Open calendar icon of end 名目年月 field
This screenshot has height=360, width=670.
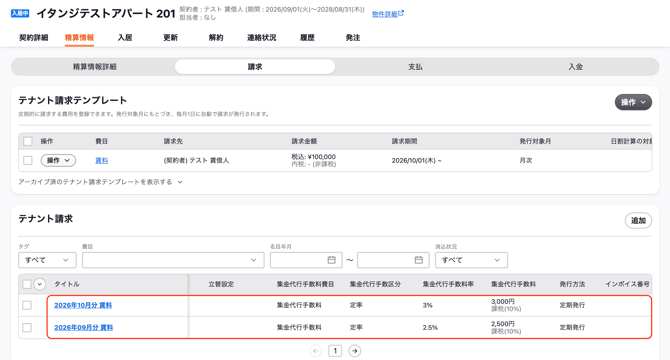419,260
